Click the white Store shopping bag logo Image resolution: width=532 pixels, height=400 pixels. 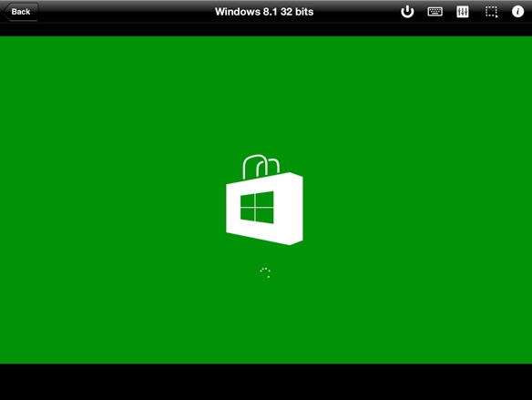[265, 200]
